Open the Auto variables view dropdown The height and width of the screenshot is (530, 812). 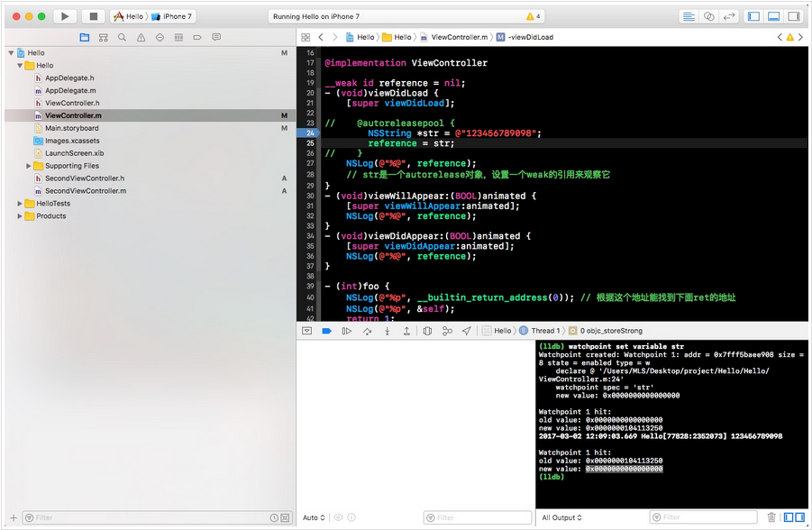click(312, 517)
